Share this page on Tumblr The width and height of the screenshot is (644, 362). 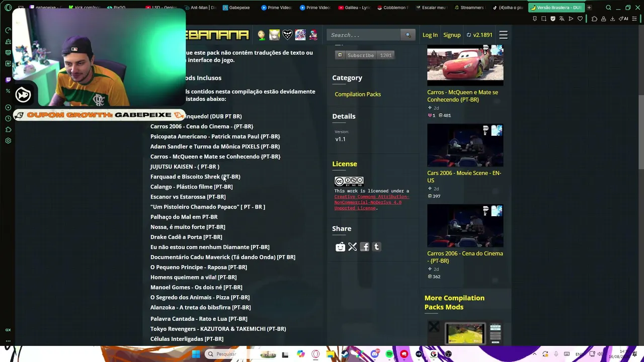[376, 247]
